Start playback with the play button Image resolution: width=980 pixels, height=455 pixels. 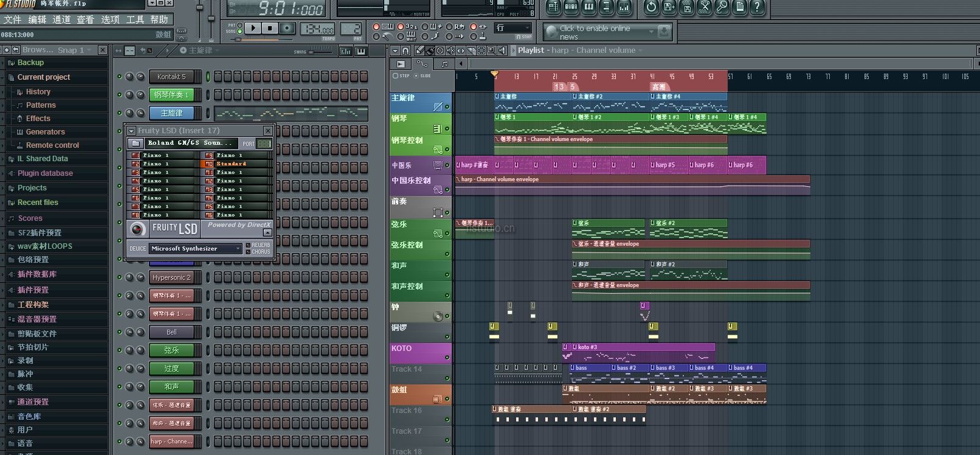[x=254, y=28]
